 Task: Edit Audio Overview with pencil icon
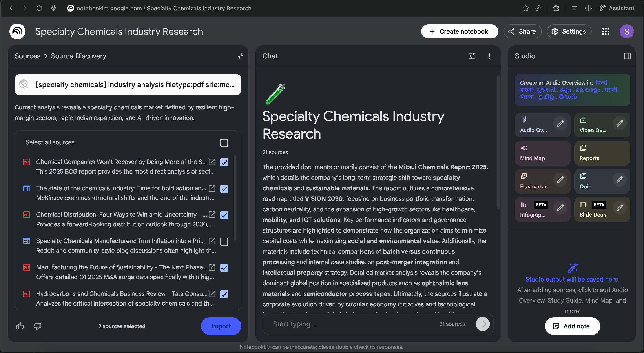[560, 123]
